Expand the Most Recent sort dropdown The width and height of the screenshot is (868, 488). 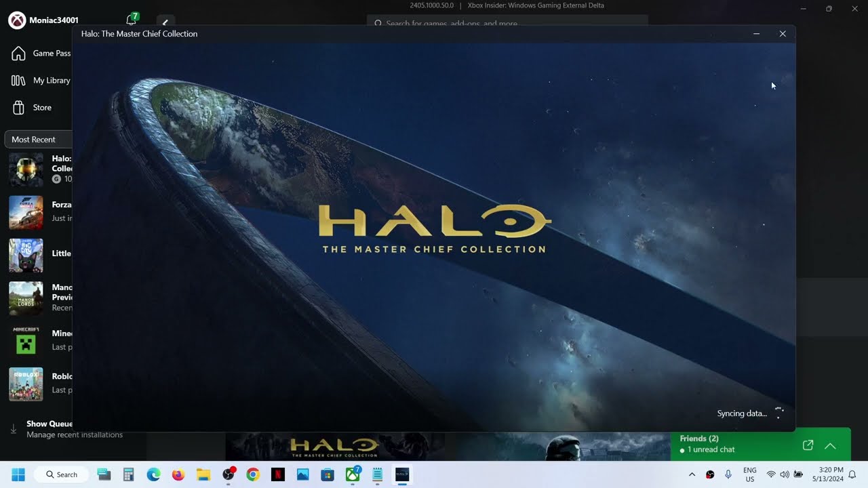coord(38,140)
